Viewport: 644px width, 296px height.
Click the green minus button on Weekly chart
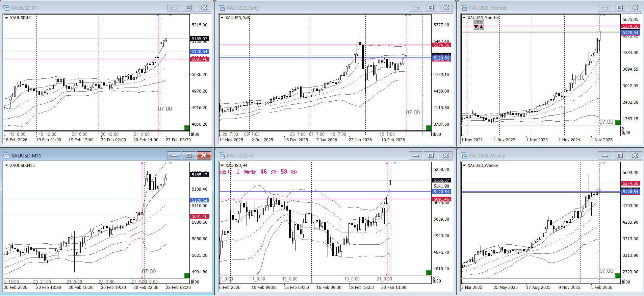click(x=617, y=275)
